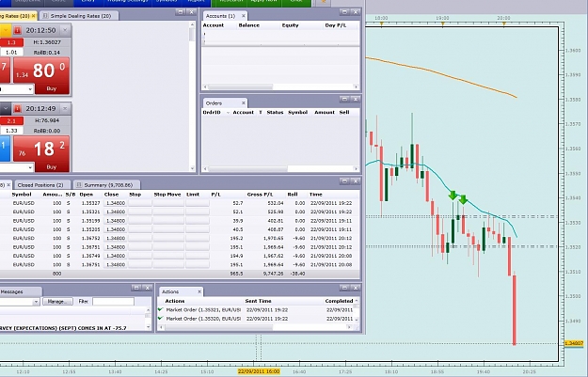Screen dimensions: 588x377
Task: Click left green sell arrow on chart
Action: pos(453,196)
